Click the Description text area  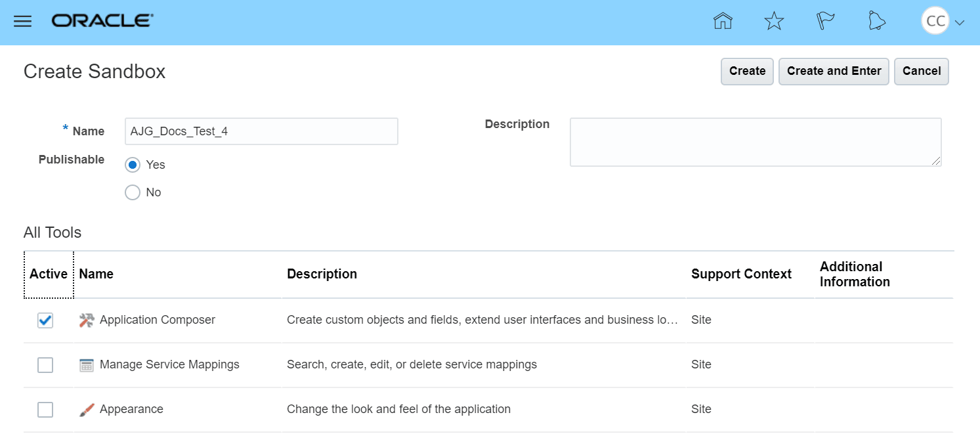[x=756, y=142]
